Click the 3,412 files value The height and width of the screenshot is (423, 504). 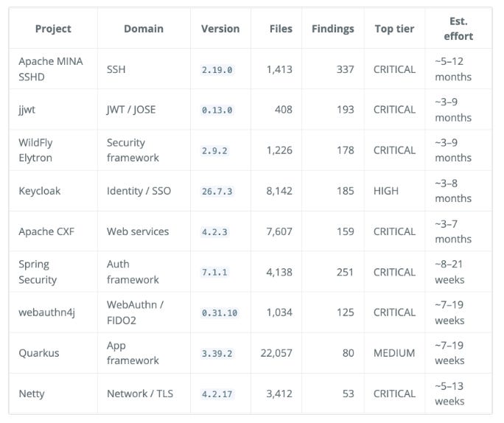[279, 394]
